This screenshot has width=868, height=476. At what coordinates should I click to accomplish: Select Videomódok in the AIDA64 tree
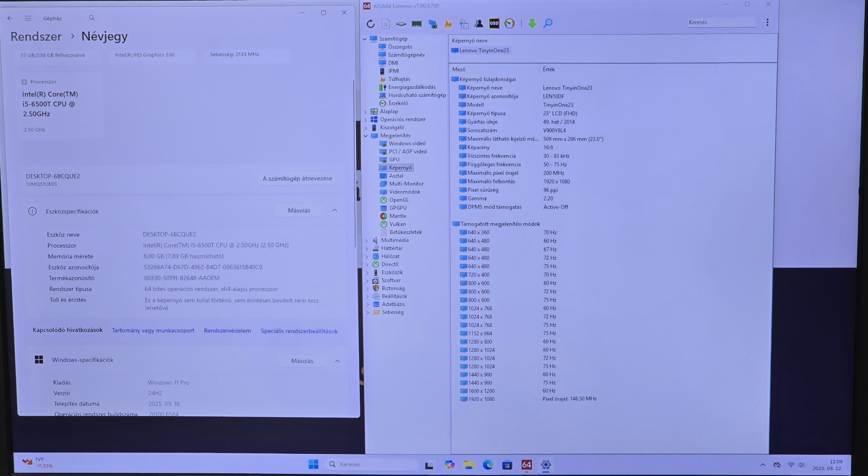[404, 192]
